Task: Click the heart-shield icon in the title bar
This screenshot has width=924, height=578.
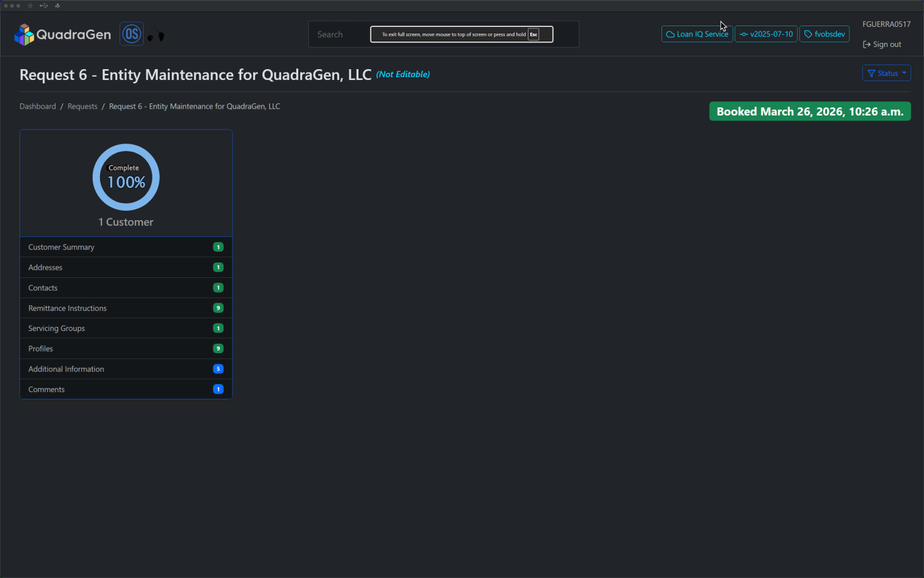Action: coord(30,5)
